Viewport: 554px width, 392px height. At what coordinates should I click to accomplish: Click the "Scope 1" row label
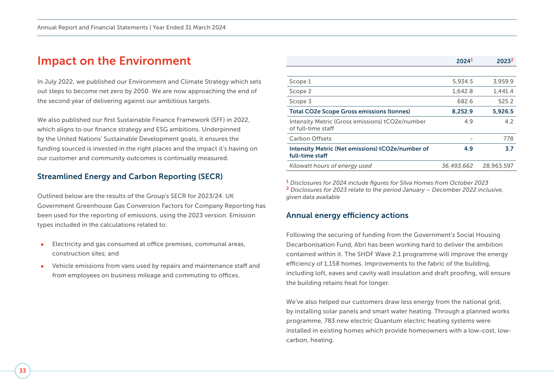tap(300, 81)
